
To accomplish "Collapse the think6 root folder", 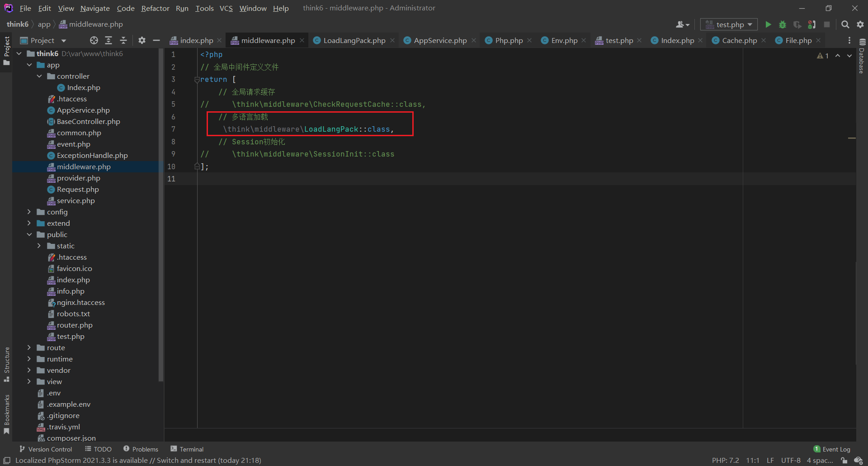I will (19, 53).
